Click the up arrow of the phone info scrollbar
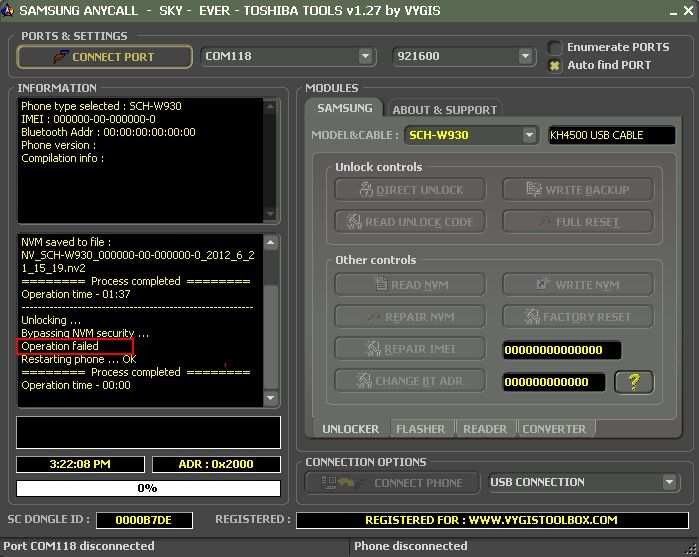 (270, 106)
